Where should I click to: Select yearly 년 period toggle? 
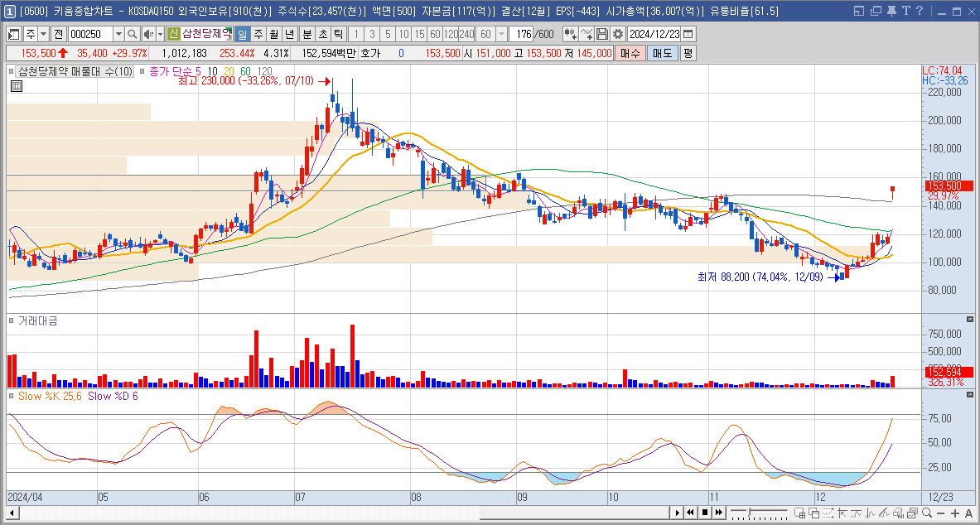[289, 34]
